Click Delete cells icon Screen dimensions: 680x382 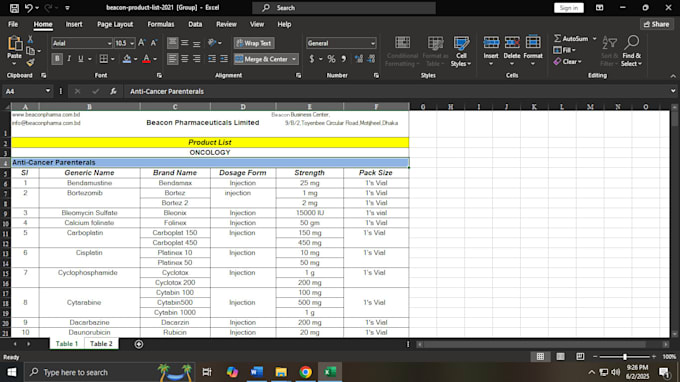click(x=512, y=42)
